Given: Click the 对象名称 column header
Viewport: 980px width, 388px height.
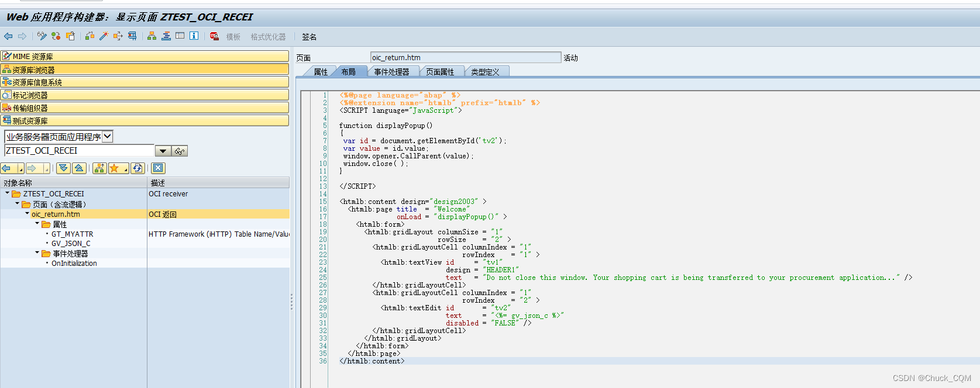Looking at the screenshot, I should pyautogui.click(x=74, y=183).
